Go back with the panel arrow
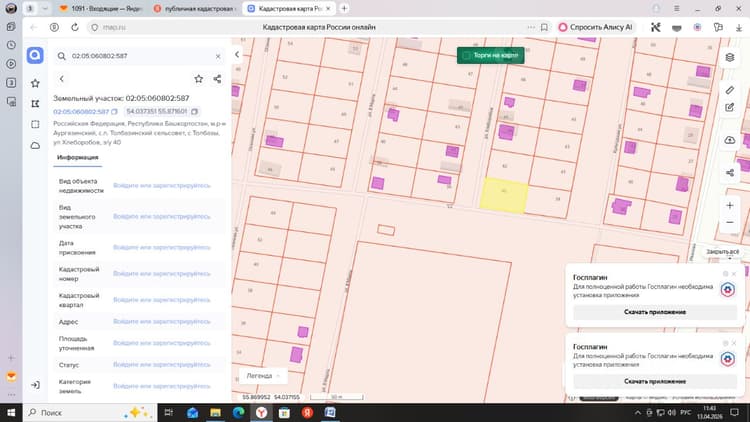The width and height of the screenshot is (750, 422). tap(62, 78)
